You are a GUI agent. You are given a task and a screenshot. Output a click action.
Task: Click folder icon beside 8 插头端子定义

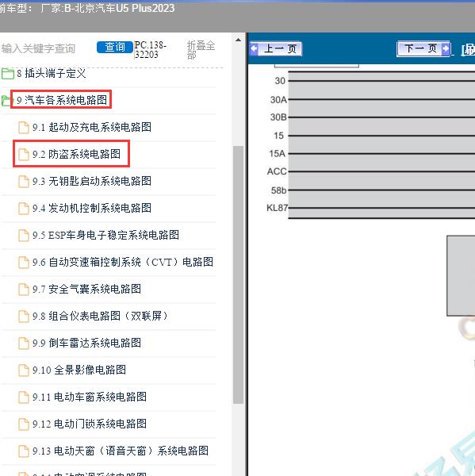click(8, 74)
